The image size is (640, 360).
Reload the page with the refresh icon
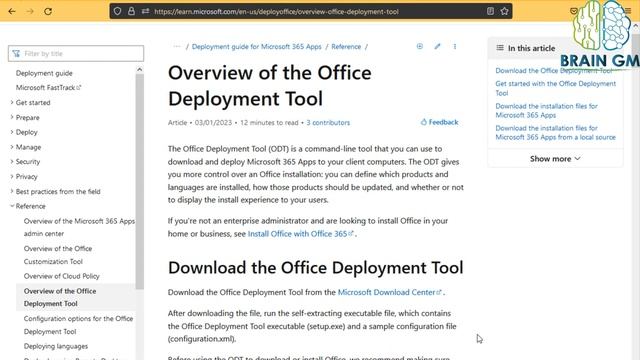point(48,11)
